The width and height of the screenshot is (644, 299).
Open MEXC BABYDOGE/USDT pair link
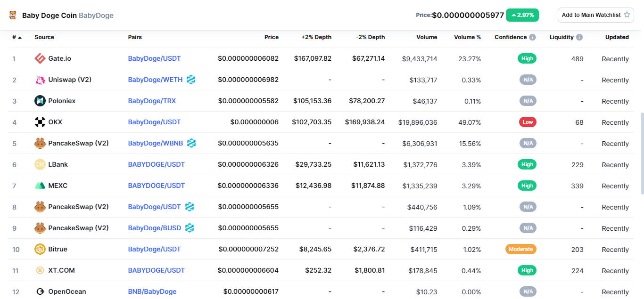157,186
